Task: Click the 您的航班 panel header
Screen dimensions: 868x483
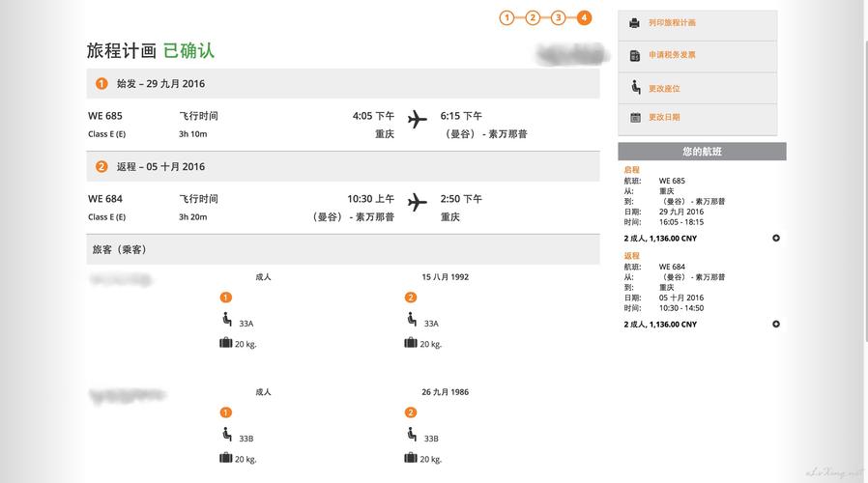Action: 702,152
